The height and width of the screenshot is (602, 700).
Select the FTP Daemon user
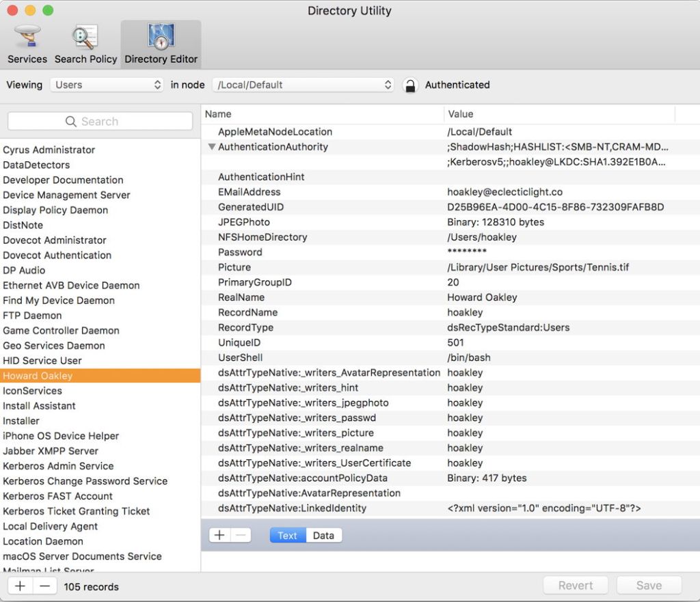pyautogui.click(x=100, y=316)
